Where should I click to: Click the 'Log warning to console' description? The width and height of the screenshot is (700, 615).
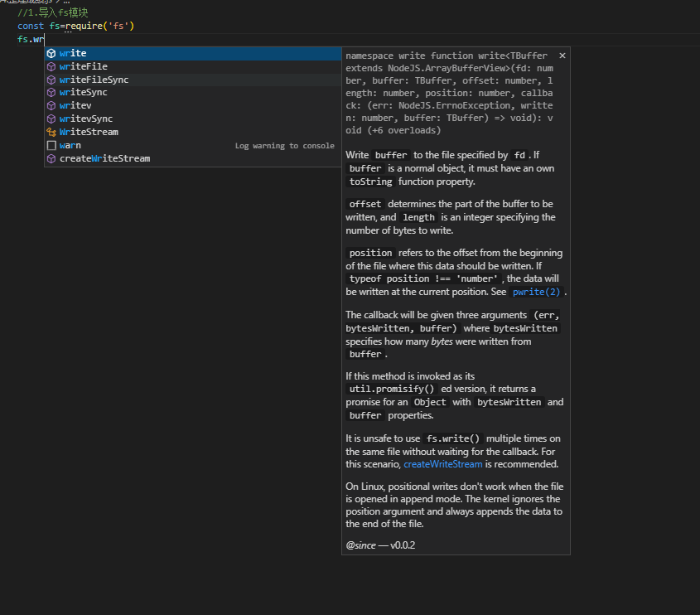(x=285, y=146)
